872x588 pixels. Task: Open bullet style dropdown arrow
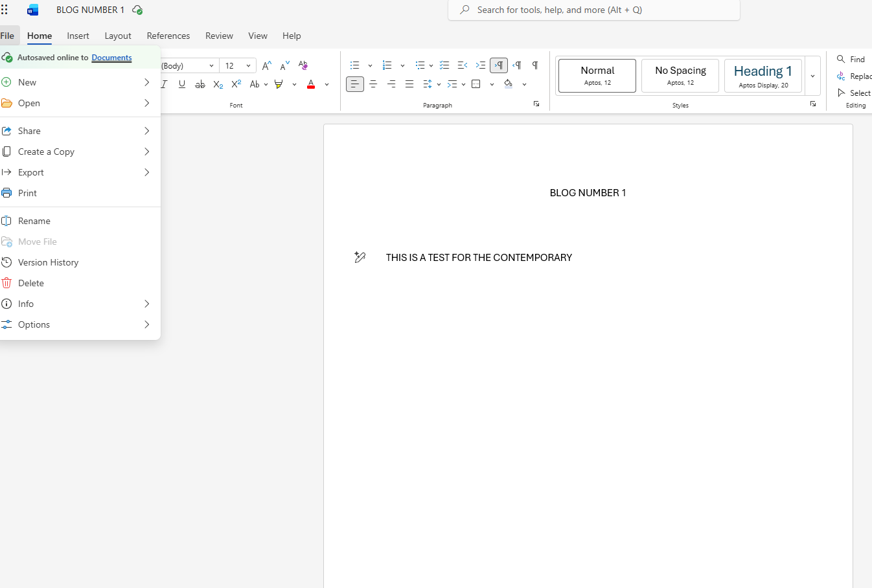tap(370, 65)
